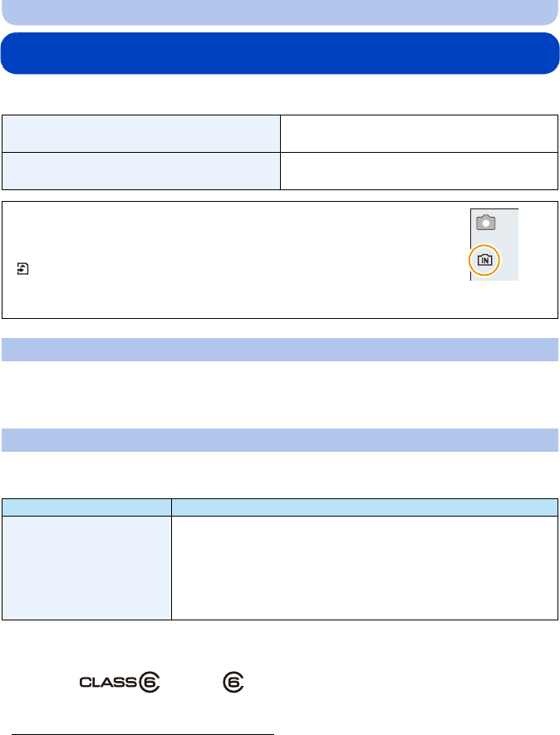Click the upper-right white cell of the first table

(x=418, y=134)
